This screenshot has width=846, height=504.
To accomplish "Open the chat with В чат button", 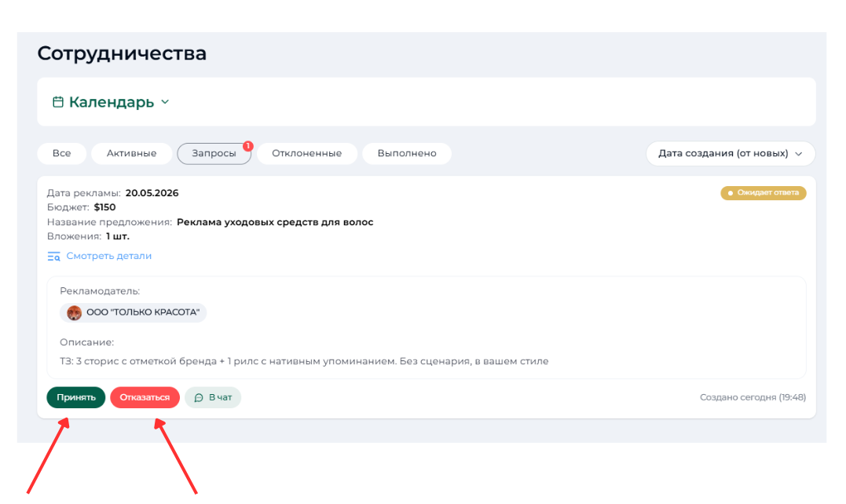I will (213, 397).
